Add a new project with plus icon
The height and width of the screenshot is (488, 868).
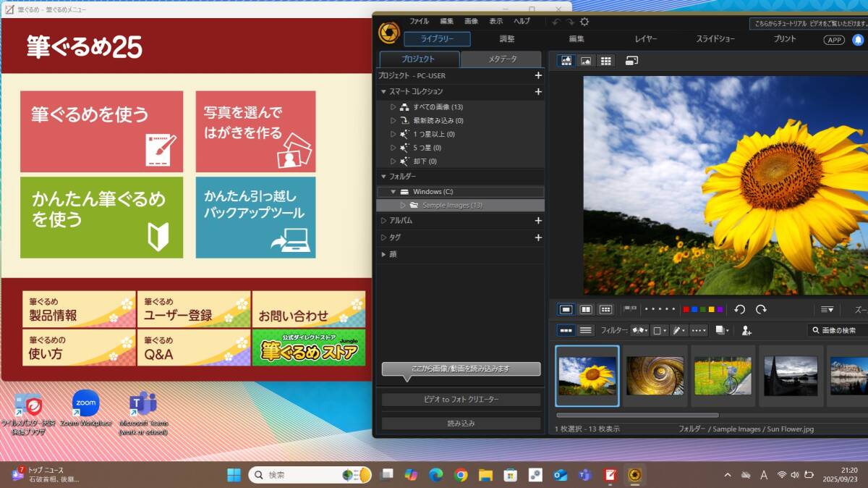tap(537, 75)
